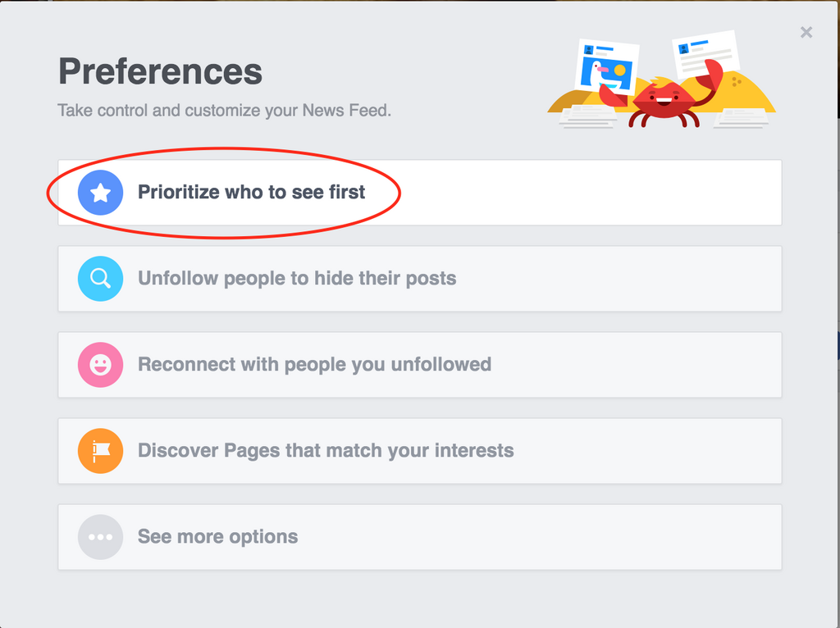Select "Discover Pages that match your interests"
840x628 pixels.
325,451
